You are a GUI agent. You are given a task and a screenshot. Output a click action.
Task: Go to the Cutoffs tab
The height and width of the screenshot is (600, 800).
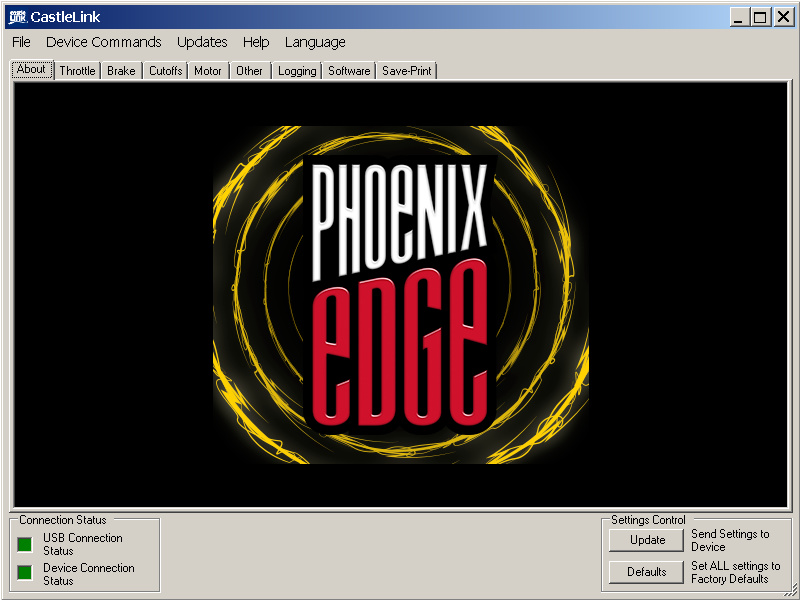pos(165,71)
